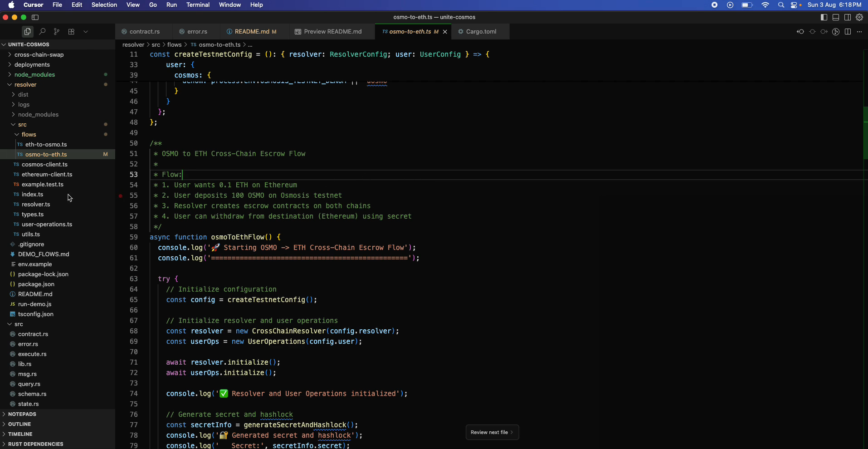The width and height of the screenshot is (868, 449).
Task: Open Cursor settings gear icon
Action: [859, 17]
